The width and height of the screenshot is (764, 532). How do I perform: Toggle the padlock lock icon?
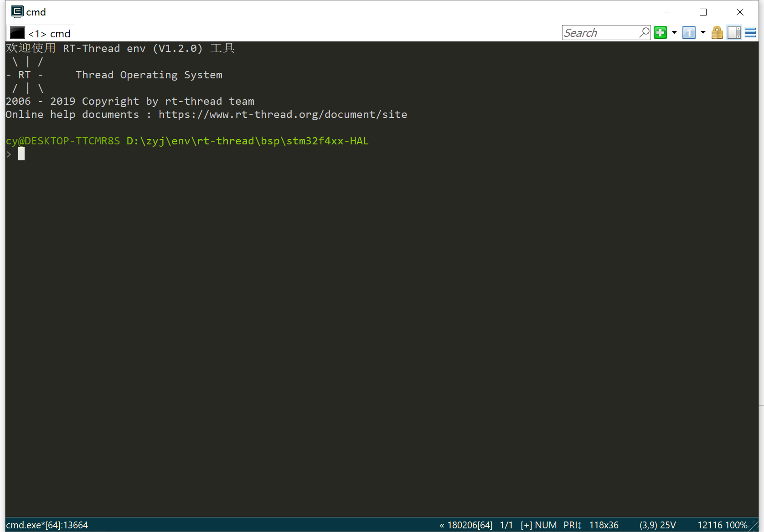coord(717,33)
